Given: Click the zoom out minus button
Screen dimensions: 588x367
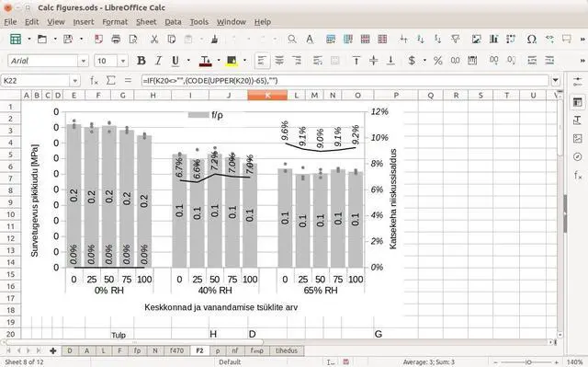Looking at the screenshot, I should (x=496, y=362).
